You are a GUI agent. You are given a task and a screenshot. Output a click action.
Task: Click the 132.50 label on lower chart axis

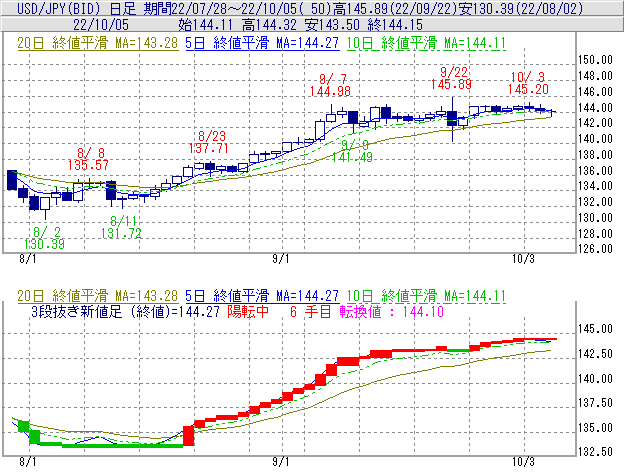[x=595, y=452]
